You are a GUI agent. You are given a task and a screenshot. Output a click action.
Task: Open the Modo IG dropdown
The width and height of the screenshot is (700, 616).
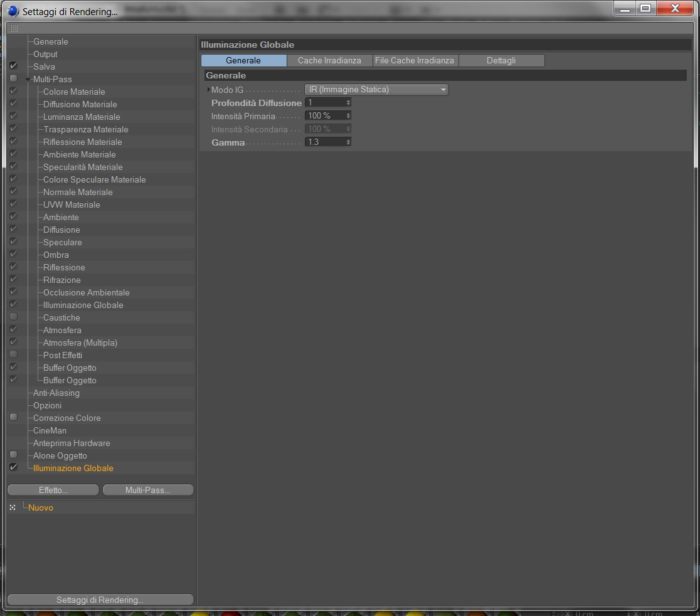(376, 90)
